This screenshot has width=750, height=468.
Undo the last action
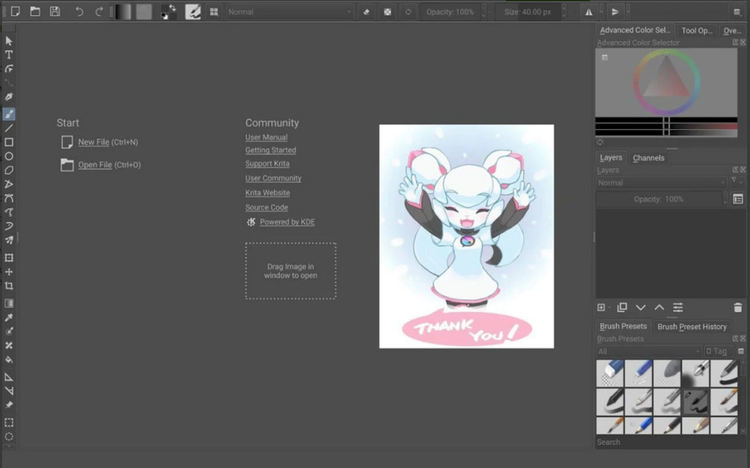pyautogui.click(x=79, y=11)
